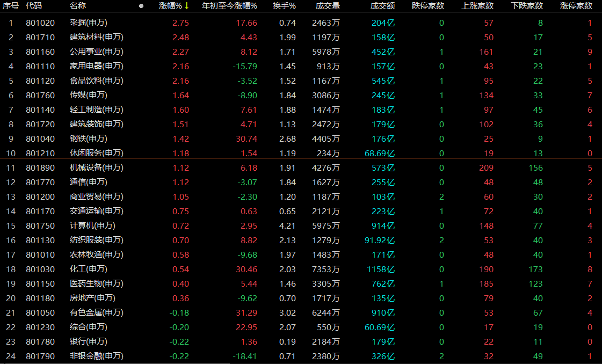Screen dimensions: 602x364
Task: Select 休闲服务(申万) sector name
Action: (97, 153)
